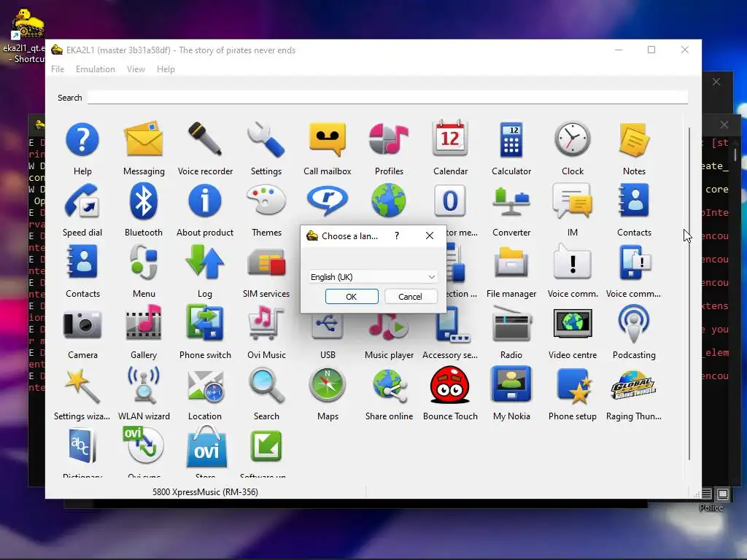
Task: Cancel the language dialog
Action: pos(410,296)
